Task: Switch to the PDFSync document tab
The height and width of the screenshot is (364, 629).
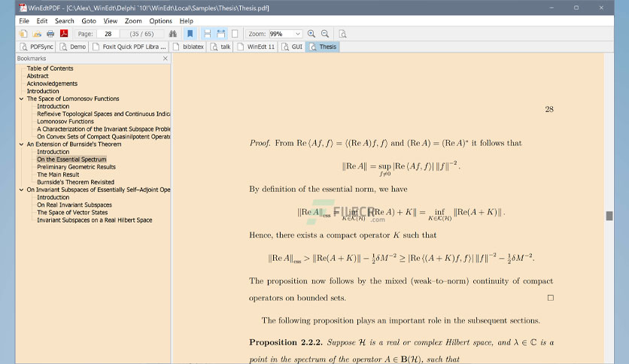Action: [36, 47]
